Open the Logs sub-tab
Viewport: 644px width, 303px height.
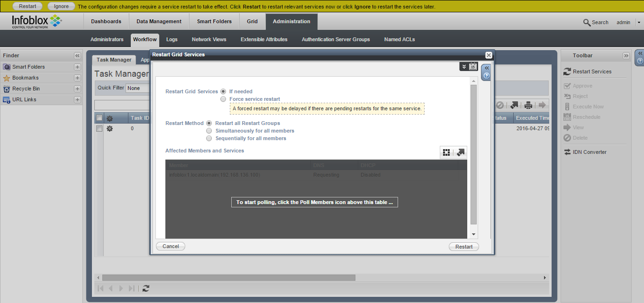pyautogui.click(x=172, y=39)
